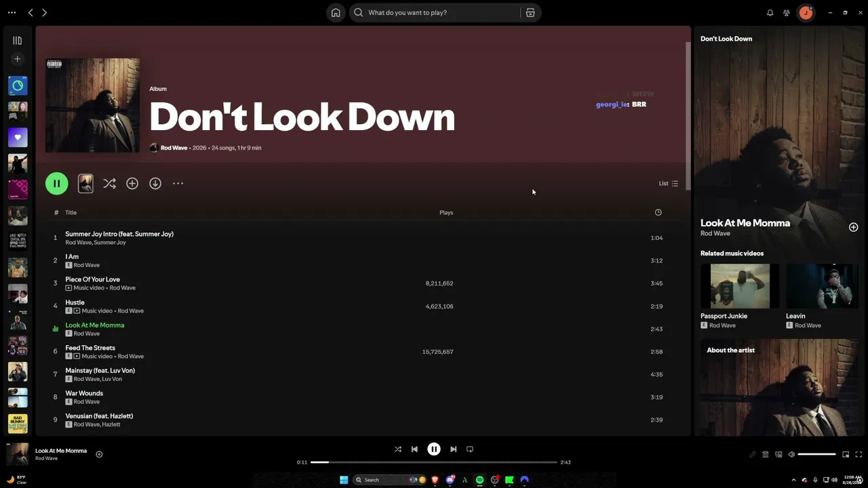Open Summer Joy artist link in track one
868x488 pixels.
click(111, 243)
